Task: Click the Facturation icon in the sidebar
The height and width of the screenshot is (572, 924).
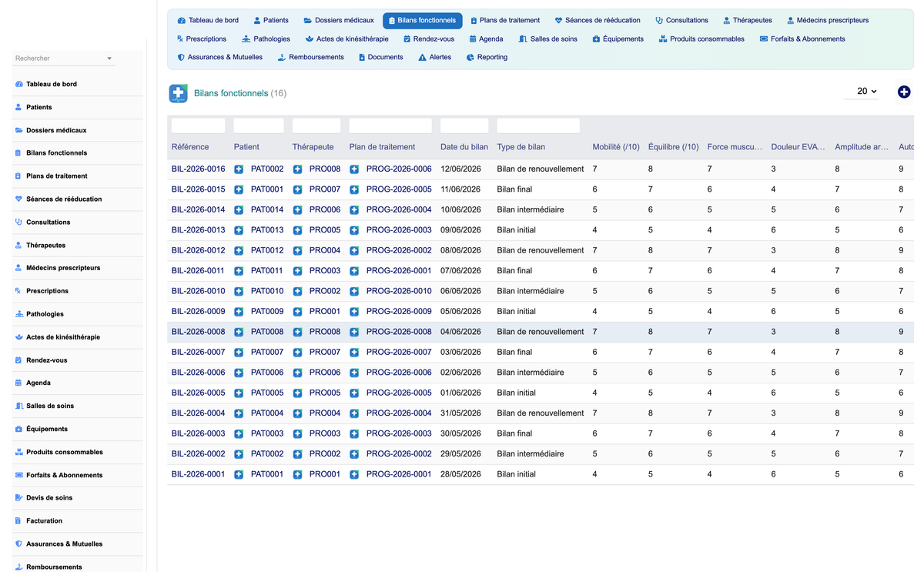Action: click(18, 521)
